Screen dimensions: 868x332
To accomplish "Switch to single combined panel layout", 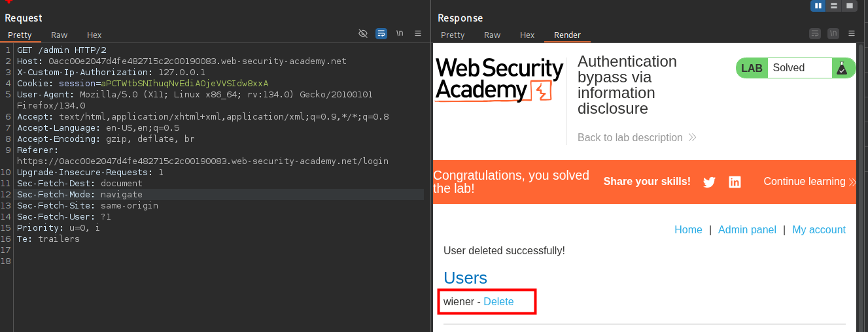I will [850, 6].
